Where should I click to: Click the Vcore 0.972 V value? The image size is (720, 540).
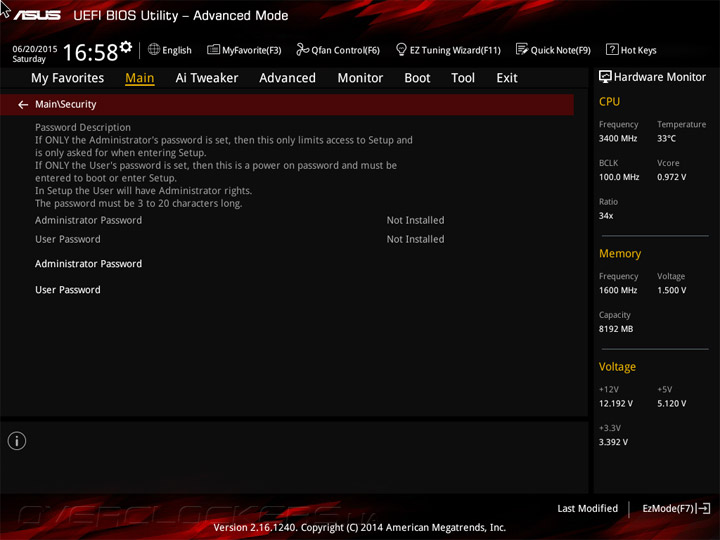pos(671,177)
